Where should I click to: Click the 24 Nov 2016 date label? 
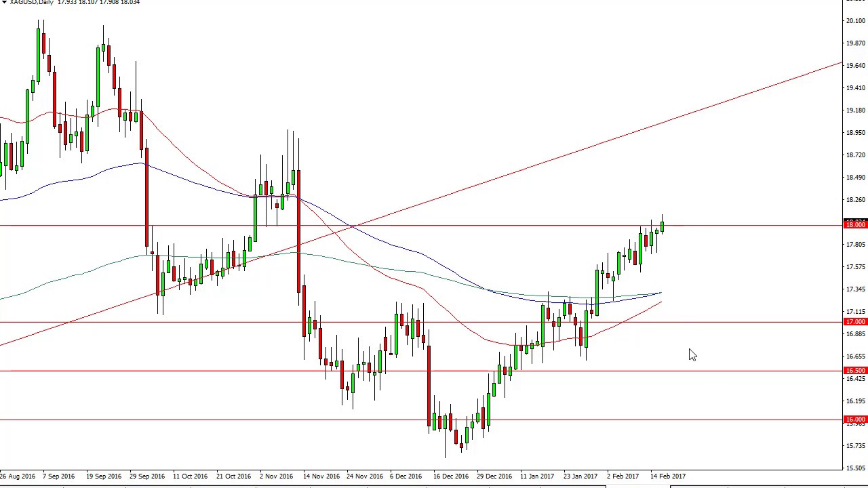(364, 476)
